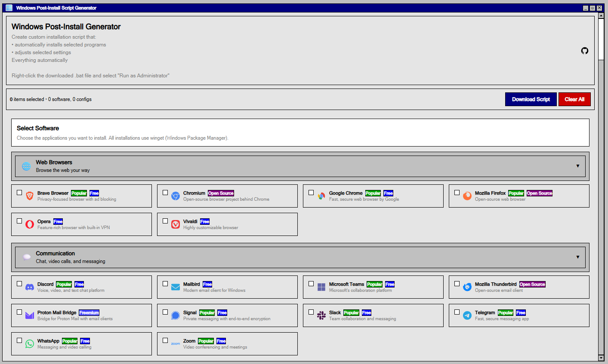Click the Popular badge on Telegram
This screenshot has height=364, width=608.
coord(506,312)
